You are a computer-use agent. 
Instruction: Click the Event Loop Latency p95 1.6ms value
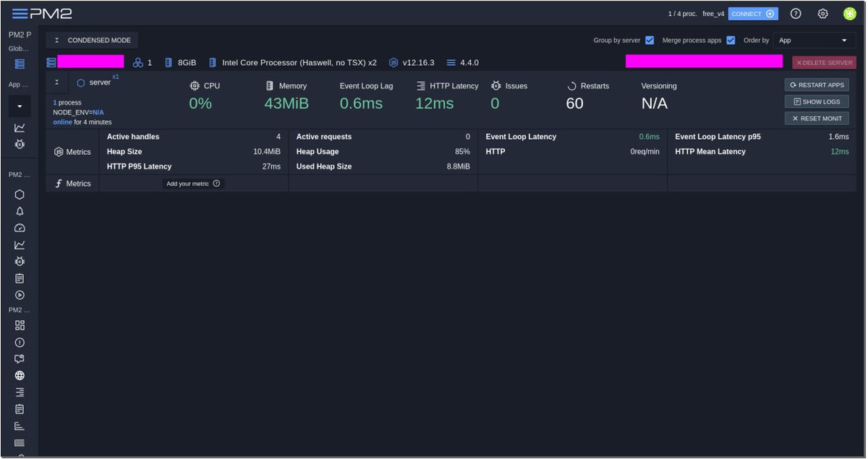pos(839,137)
